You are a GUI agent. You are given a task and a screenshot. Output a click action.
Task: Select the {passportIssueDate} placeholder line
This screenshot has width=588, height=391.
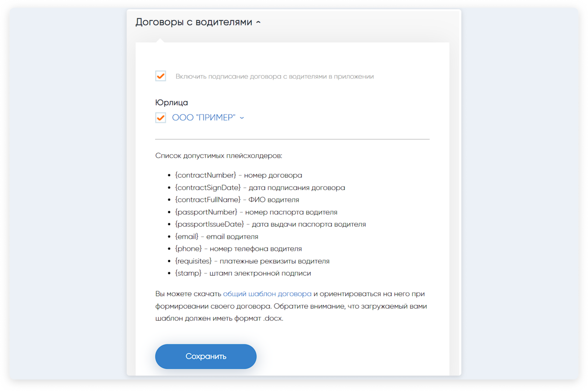point(209,224)
